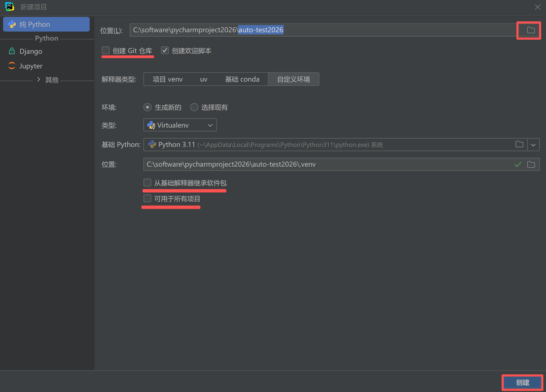Image resolution: width=546 pixels, height=392 pixels.
Task: Expand the base Python interpreter dropdown arrow
Action: [533, 145]
